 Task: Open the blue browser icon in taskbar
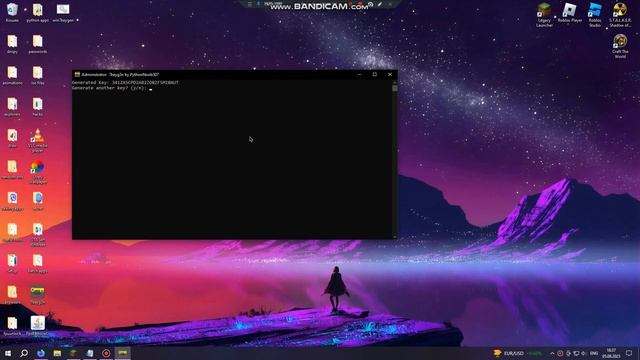(x=41, y=353)
